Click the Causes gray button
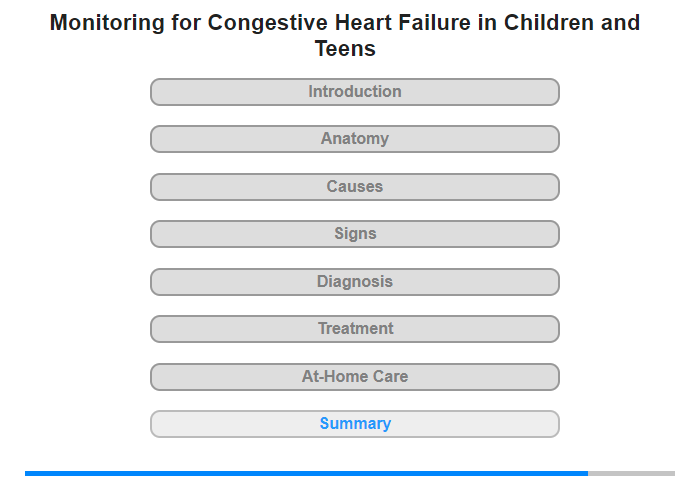 click(354, 187)
